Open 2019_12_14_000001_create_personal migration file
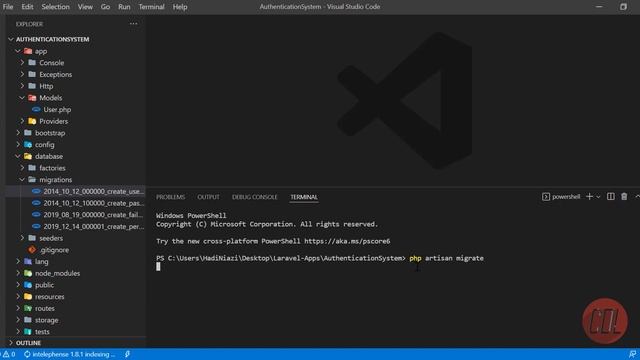640x360 pixels. click(93, 227)
